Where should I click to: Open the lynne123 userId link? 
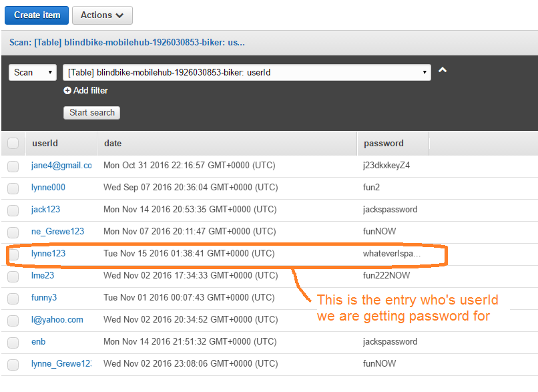pos(48,254)
